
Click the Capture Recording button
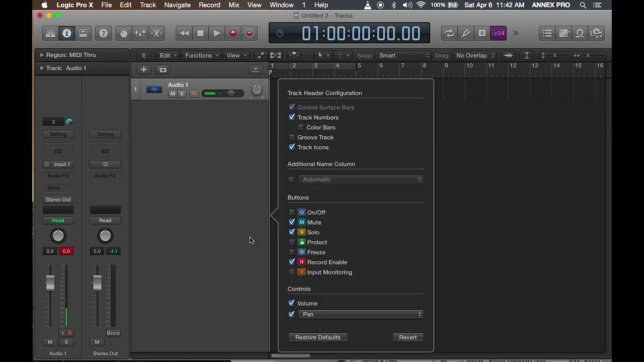(x=249, y=34)
